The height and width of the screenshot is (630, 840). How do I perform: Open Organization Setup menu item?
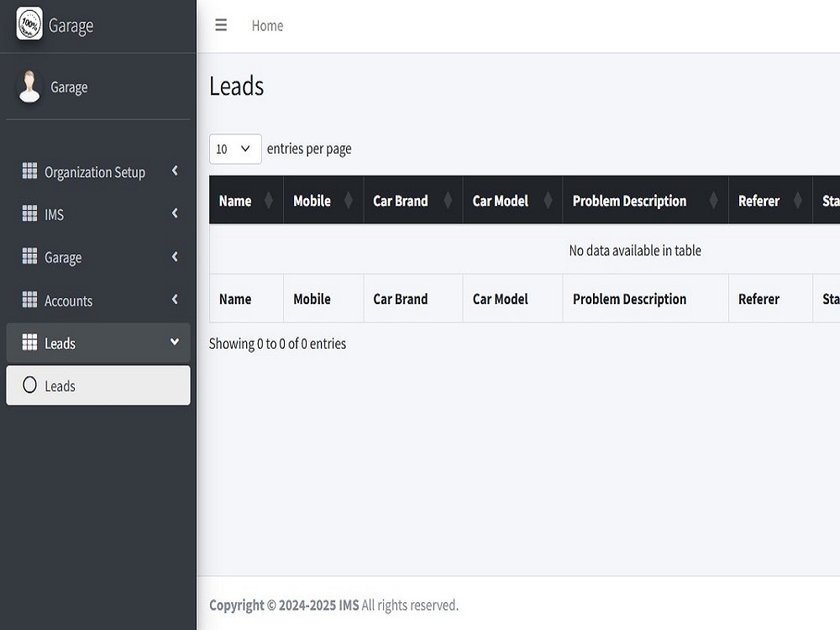pyautogui.click(x=98, y=172)
